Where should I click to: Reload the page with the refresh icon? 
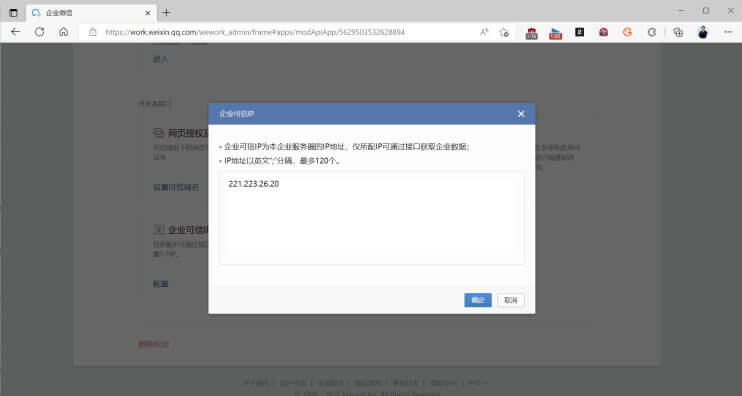[40, 32]
